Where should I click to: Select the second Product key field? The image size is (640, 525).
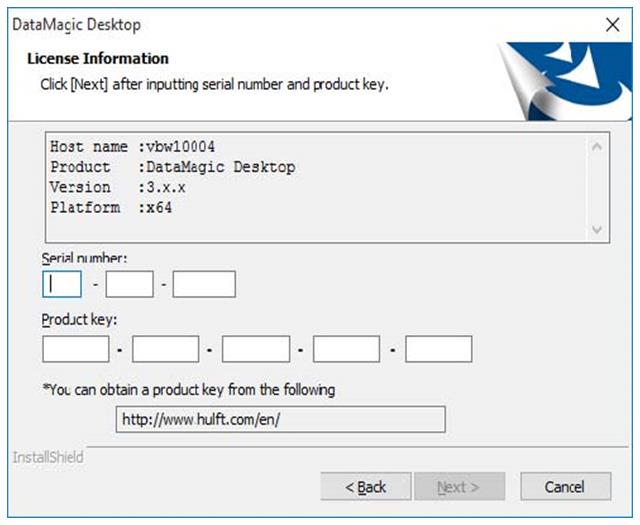pos(166,349)
